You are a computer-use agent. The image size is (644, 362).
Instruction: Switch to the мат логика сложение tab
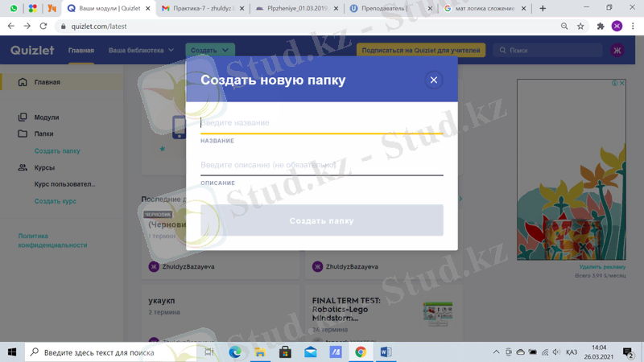[485, 8]
